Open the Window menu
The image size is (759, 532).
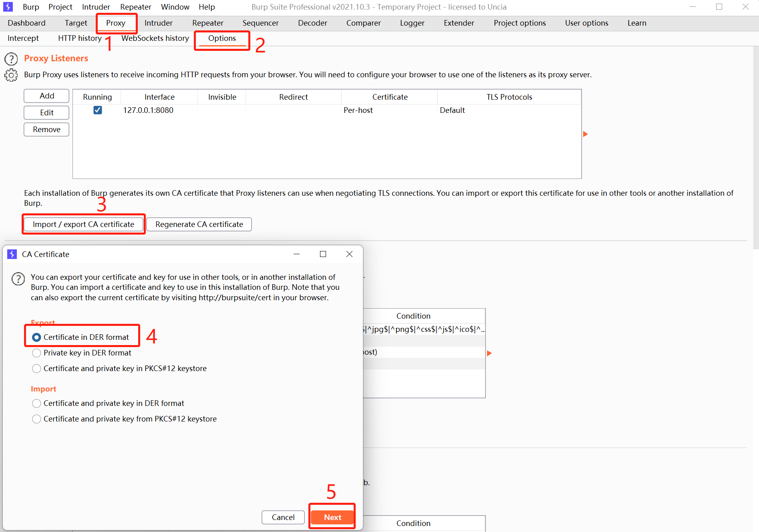pyautogui.click(x=175, y=7)
